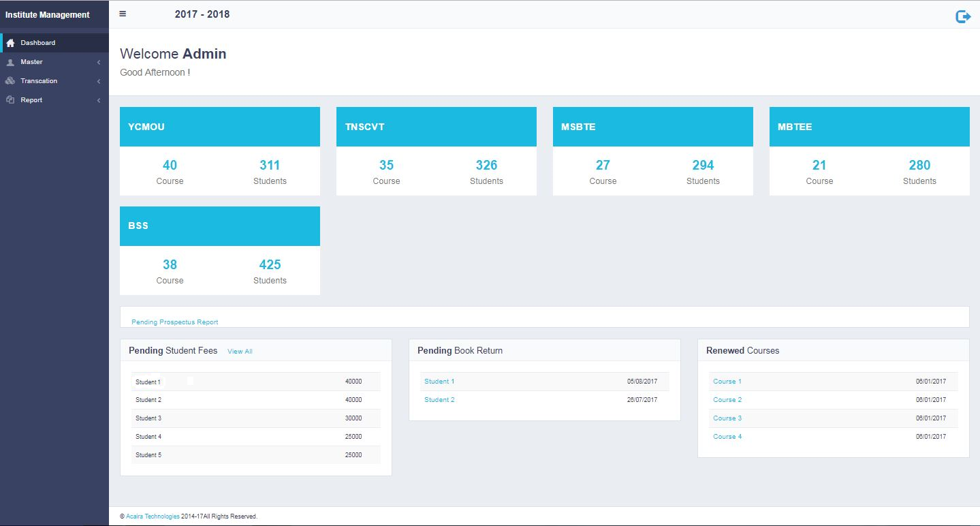
Task: Select the Report menu label
Action: click(31, 100)
